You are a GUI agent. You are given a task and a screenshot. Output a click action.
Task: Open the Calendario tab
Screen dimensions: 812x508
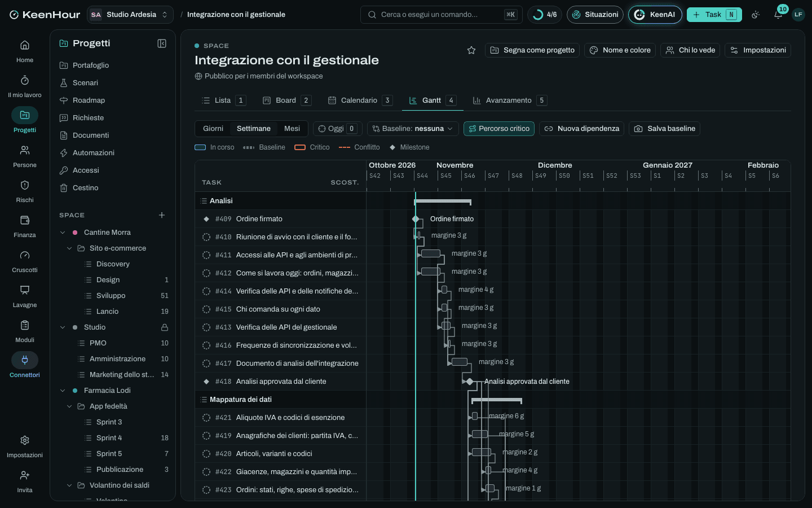tap(360, 100)
